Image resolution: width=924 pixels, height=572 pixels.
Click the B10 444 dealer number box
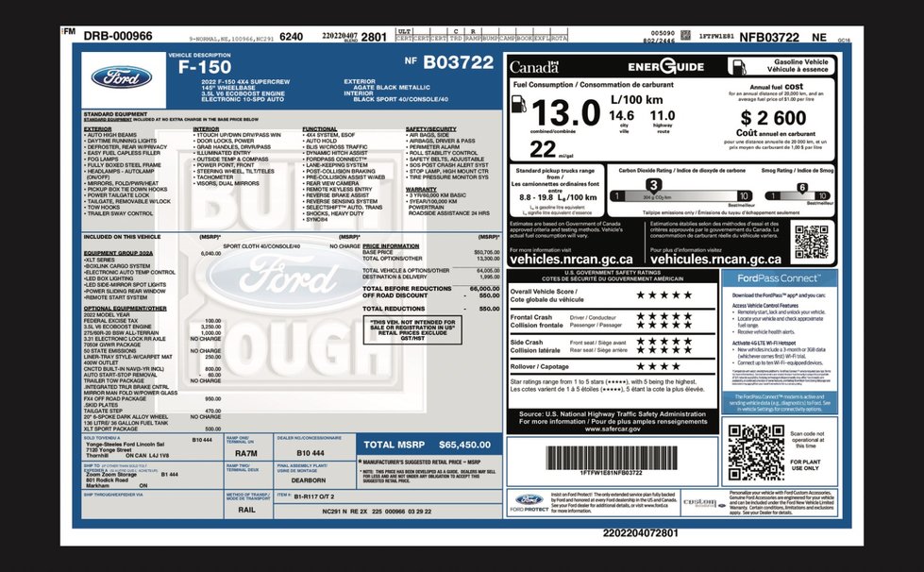coord(314,448)
